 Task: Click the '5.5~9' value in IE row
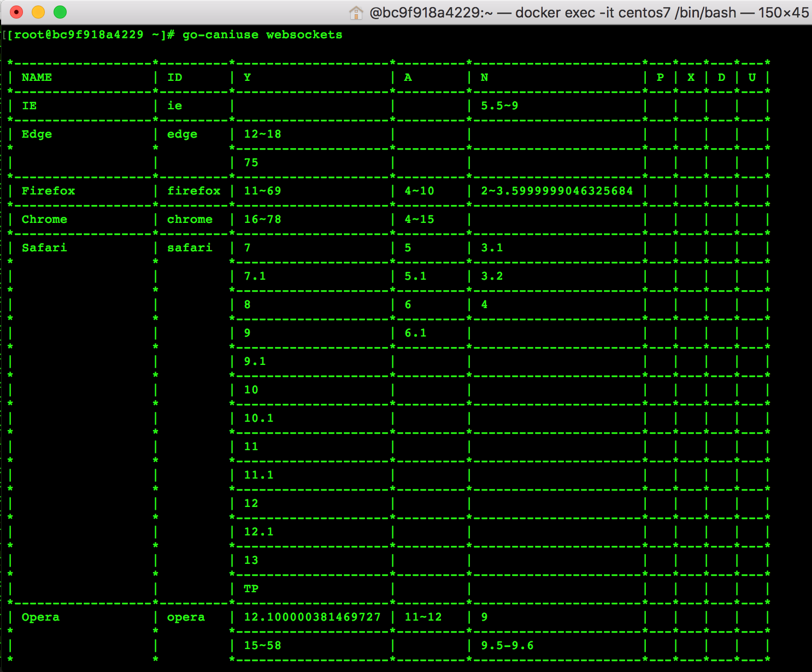499,105
